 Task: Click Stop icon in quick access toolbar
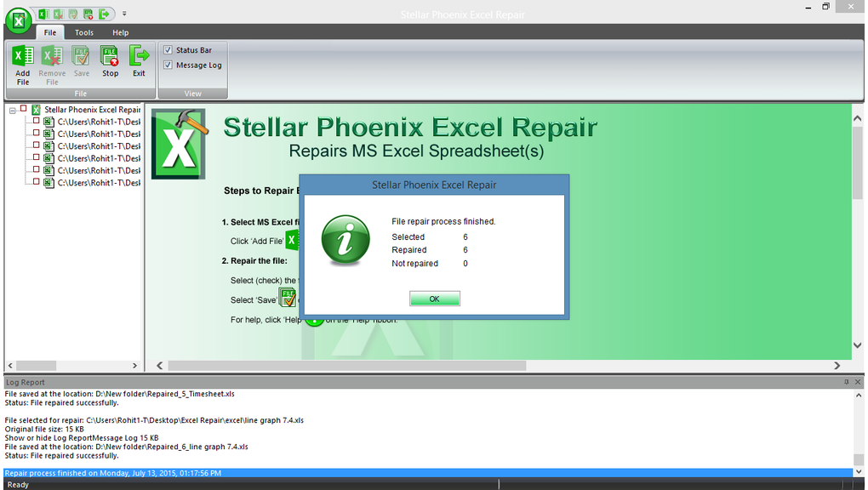click(x=88, y=14)
